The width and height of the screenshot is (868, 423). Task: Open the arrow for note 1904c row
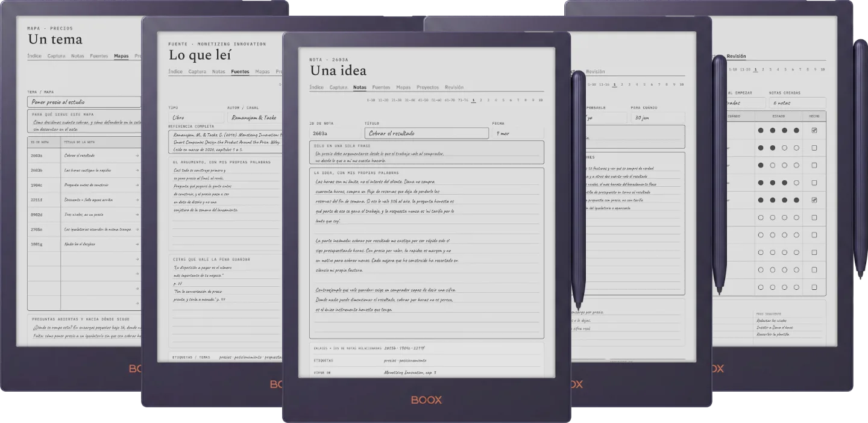point(137,185)
